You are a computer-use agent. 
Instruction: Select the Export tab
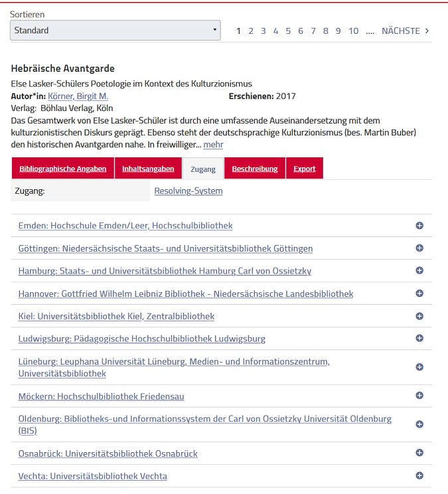pyautogui.click(x=305, y=169)
